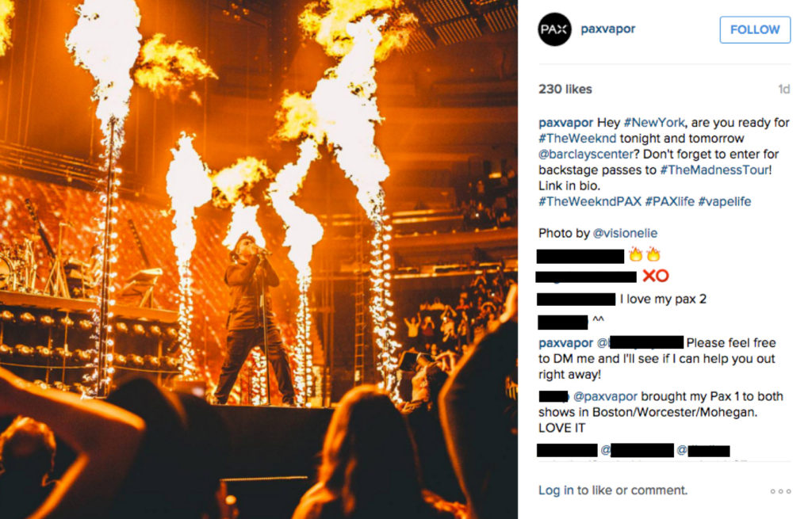Screen dimensions: 812x519
Task: Click the 1d post timestamp
Action: tap(784, 89)
